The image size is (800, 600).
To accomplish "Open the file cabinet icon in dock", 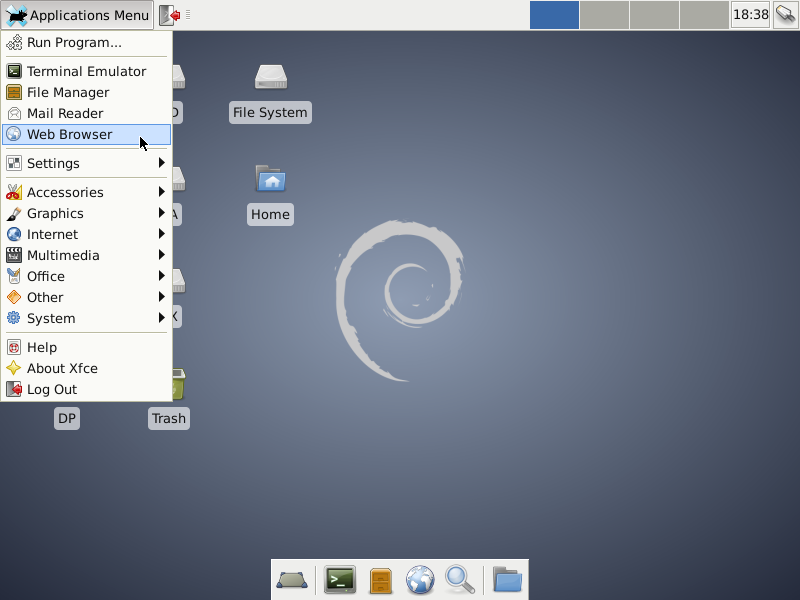I will (x=380, y=579).
